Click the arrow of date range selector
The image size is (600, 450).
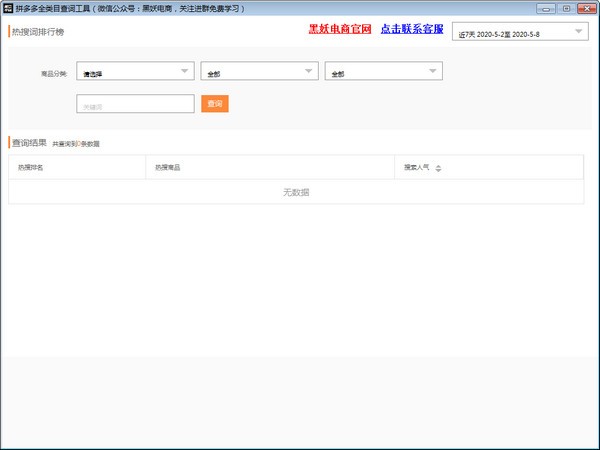click(579, 32)
